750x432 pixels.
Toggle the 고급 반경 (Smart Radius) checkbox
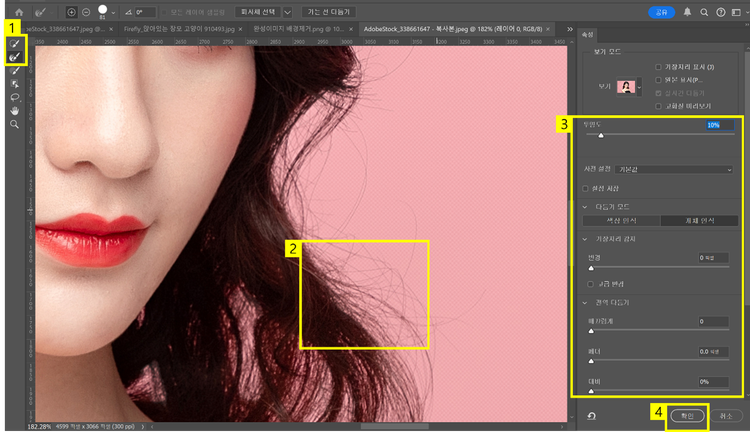591,283
